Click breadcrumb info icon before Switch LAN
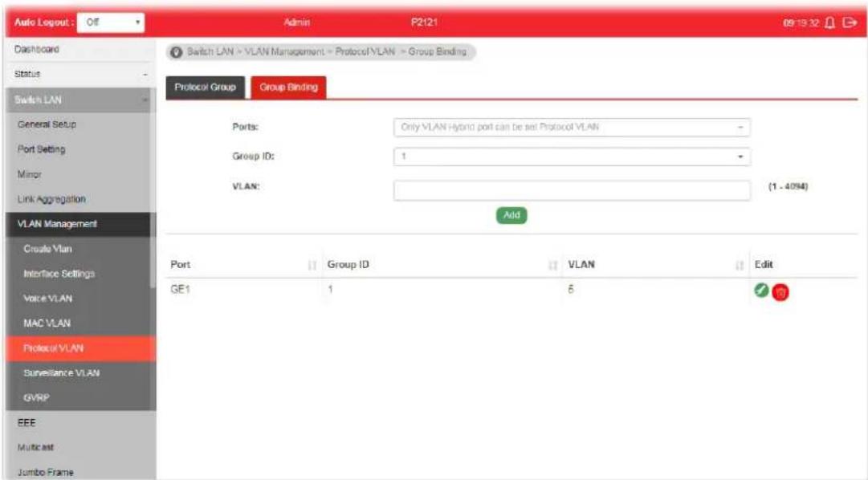Image resolution: width=868 pixels, height=480 pixels. [176, 52]
